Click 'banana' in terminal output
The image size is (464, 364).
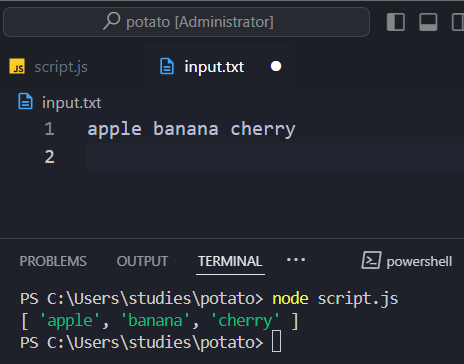(x=155, y=321)
